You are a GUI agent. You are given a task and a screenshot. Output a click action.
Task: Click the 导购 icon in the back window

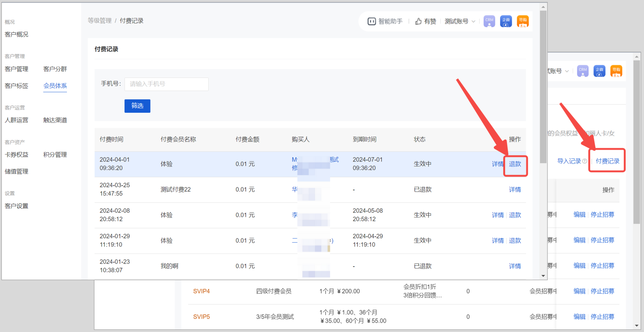[x=616, y=71]
